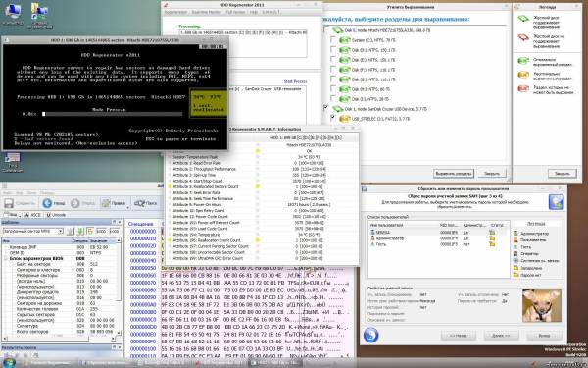Click the Search (Поиск) binoculars icon
The image size is (588, 368).
pyautogui.click(x=139, y=203)
